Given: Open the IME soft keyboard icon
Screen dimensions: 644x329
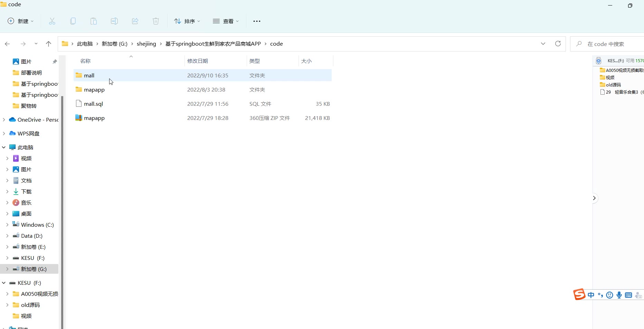Looking at the screenshot, I should point(628,295).
